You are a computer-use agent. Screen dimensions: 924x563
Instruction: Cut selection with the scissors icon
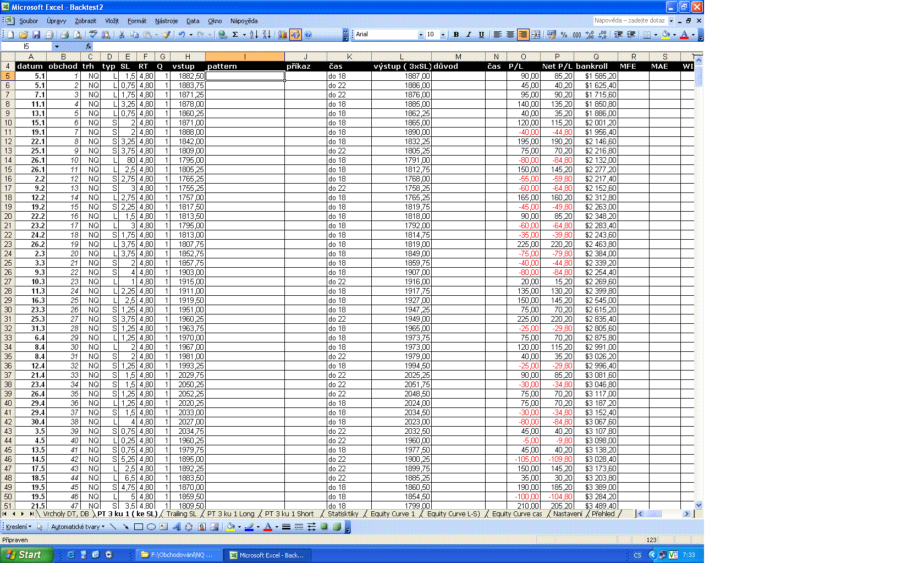click(x=122, y=35)
